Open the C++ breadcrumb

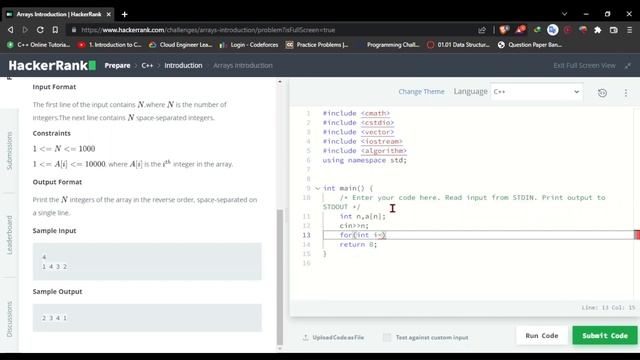tap(147, 65)
